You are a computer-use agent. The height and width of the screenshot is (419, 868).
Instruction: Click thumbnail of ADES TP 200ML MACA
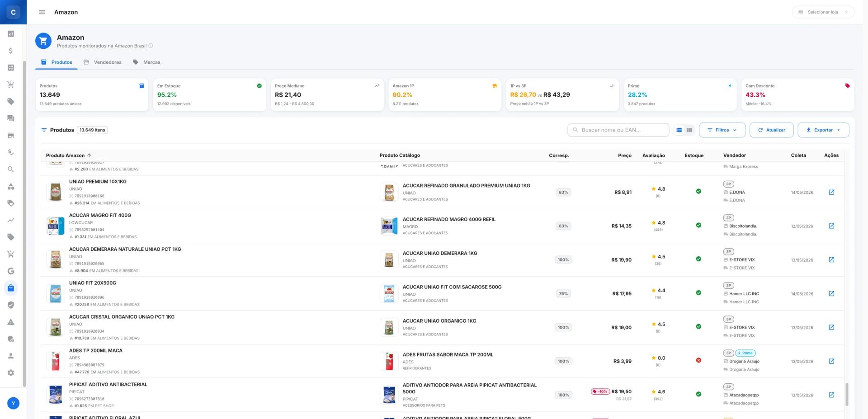[56, 361]
